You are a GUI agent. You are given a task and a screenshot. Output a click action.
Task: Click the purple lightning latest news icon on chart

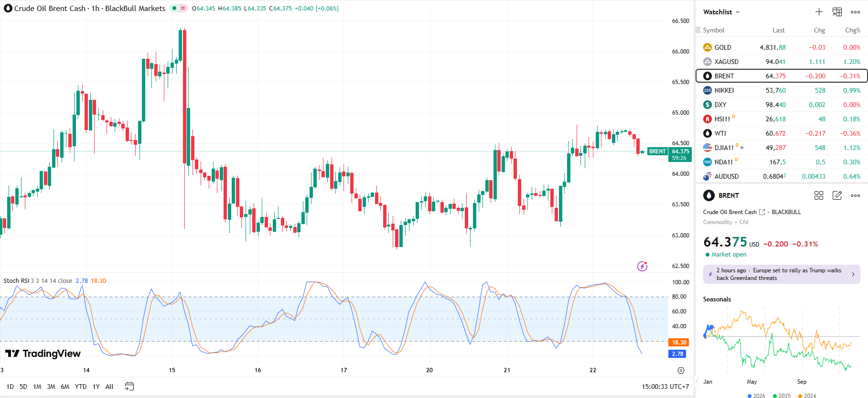pyautogui.click(x=642, y=266)
